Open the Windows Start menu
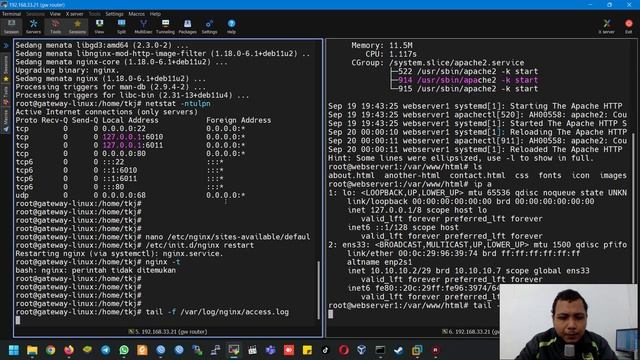640x360 pixels. tap(14, 350)
